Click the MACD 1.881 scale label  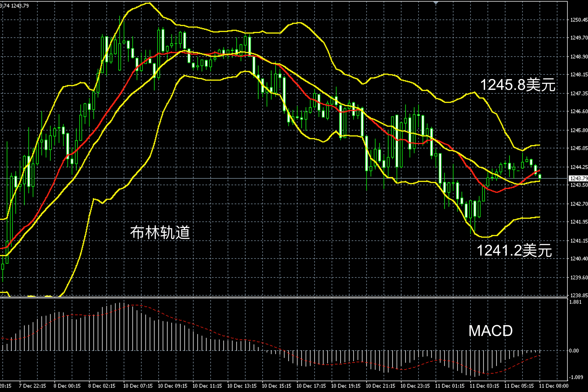point(575,302)
